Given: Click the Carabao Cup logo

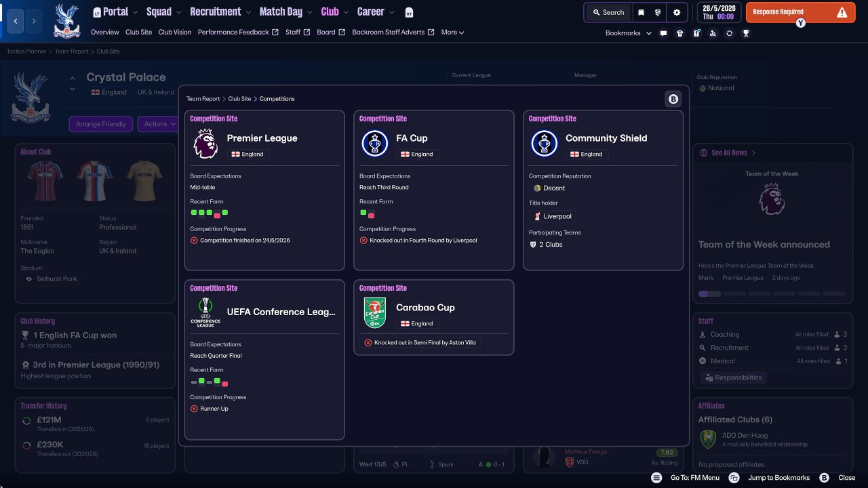Looking at the screenshot, I should [374, 313].
